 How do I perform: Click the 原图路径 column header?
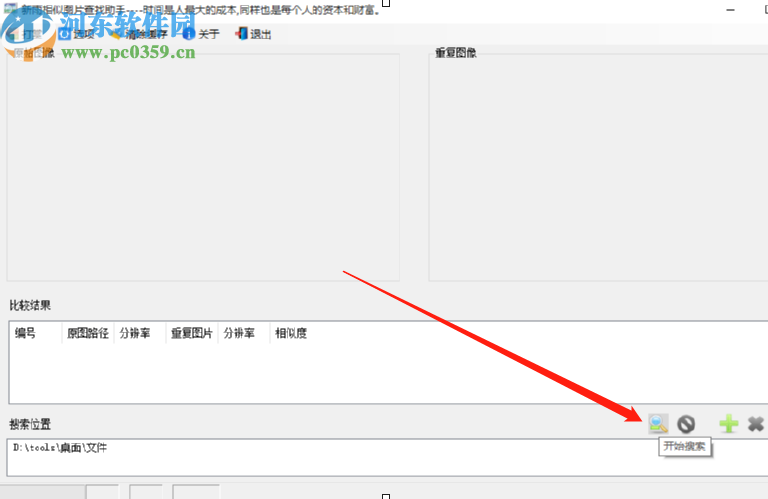[88, 333]
